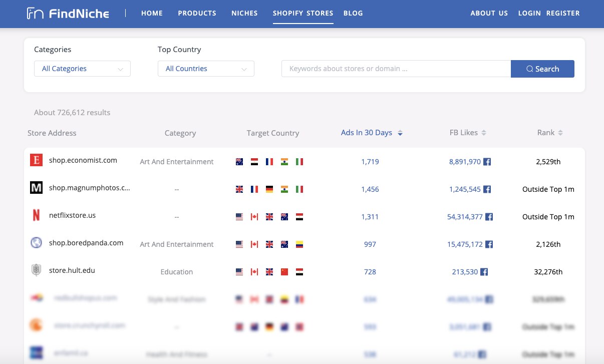Open the Niches navigation tab
The width and height of the screenshot is (604, 364).
click(x=244, y=14)
